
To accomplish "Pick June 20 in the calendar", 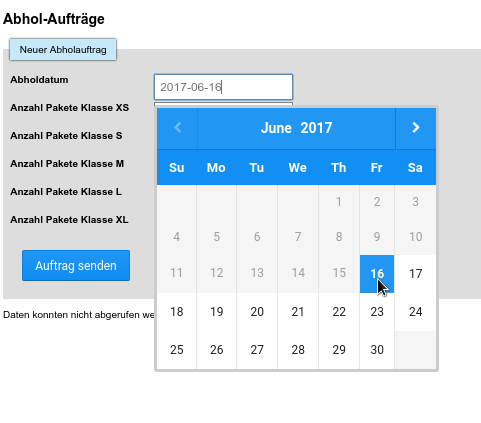I will coord(257,312).
